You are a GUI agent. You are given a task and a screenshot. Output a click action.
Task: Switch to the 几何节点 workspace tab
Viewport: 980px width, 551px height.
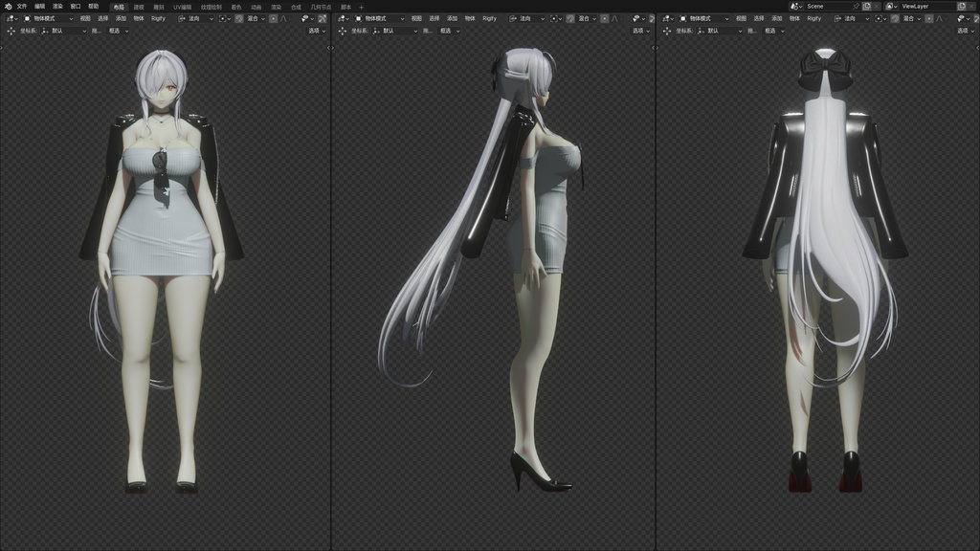323,6
